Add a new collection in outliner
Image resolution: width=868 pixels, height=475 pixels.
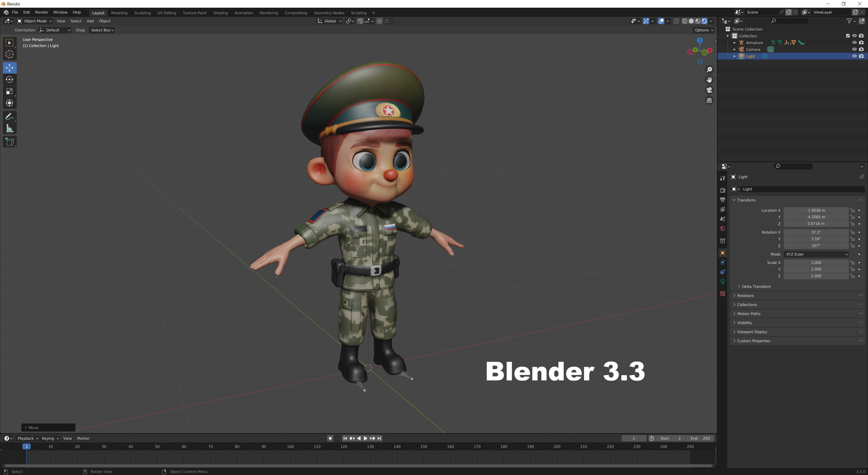coord(862,21)
